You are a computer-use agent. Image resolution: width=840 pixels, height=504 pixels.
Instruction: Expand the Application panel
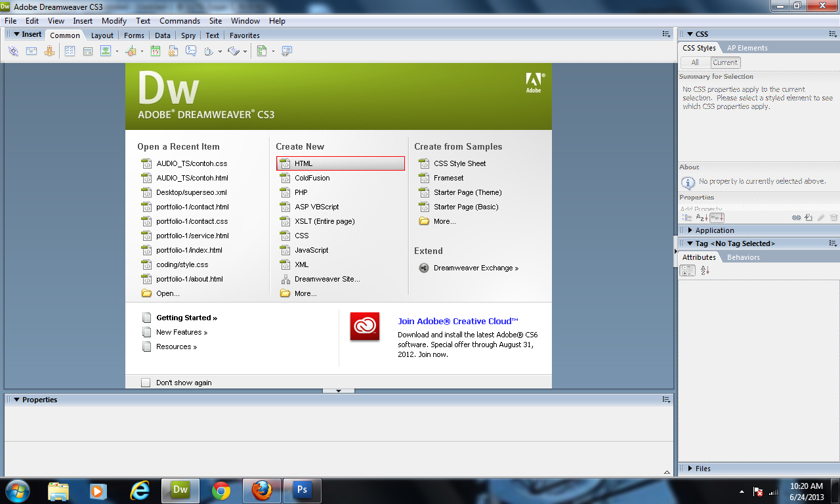click(690, 230)
